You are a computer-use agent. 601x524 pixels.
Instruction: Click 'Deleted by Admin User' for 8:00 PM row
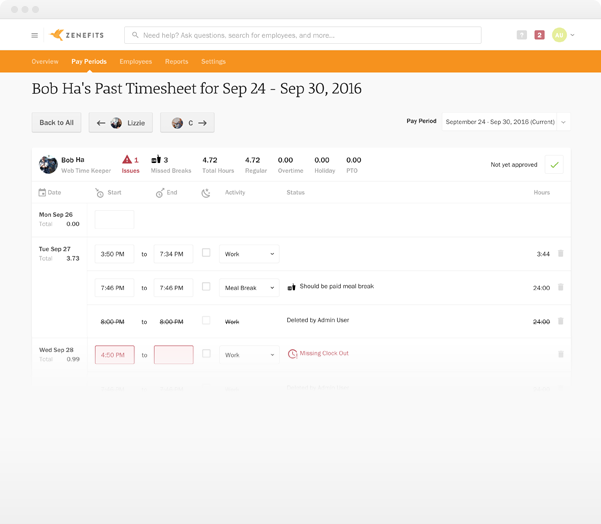pyautogui.click(x=318, y=320)
